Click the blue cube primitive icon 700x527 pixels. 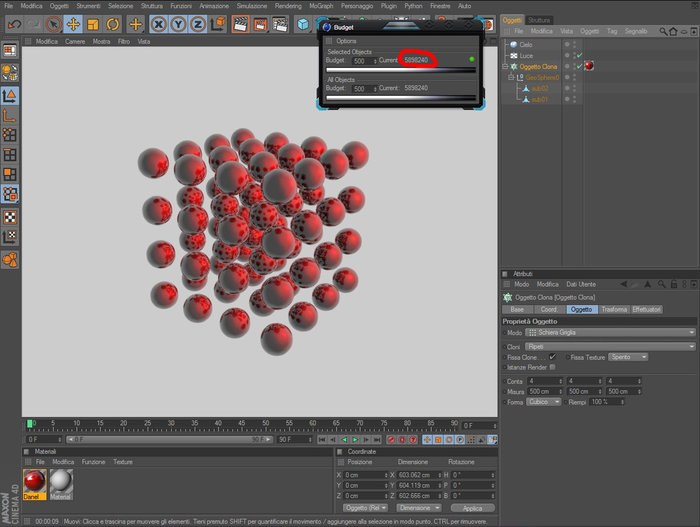(303, 24)
